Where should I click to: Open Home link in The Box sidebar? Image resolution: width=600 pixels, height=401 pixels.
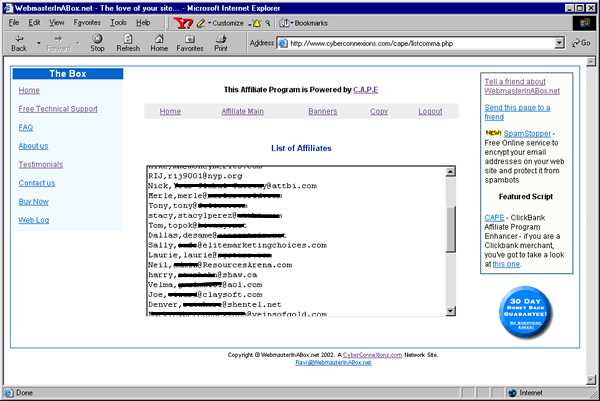click(x=29, y=91)
